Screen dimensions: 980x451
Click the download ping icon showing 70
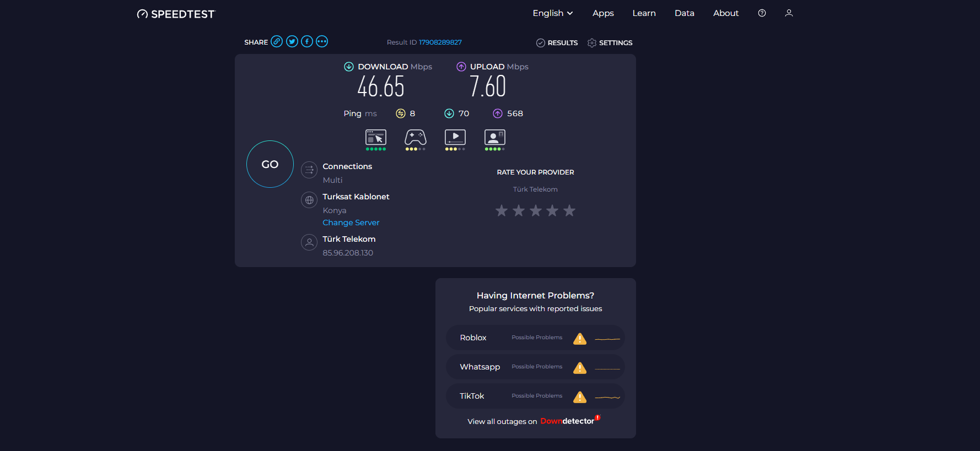(x=449, y=113)
